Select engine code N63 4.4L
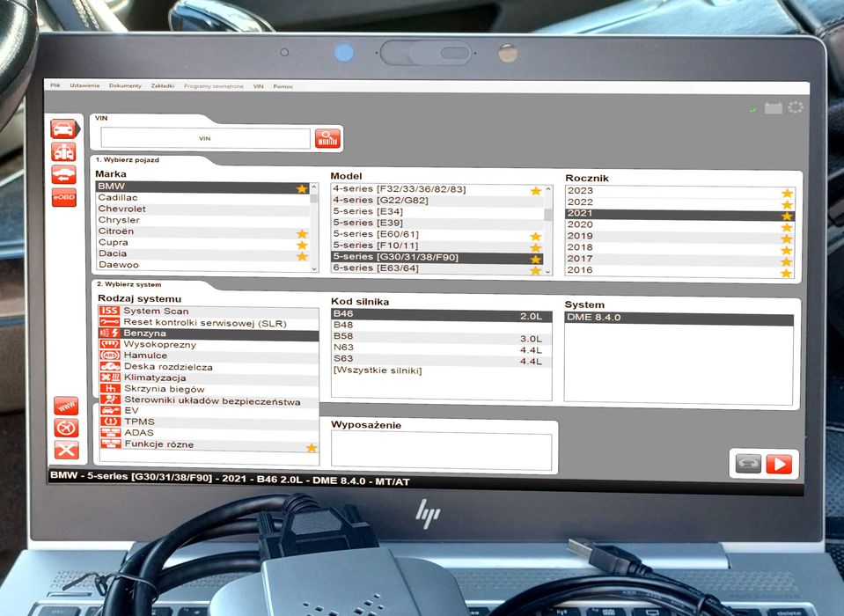This screenshot has width=844, height=616. tap(442, 348)
